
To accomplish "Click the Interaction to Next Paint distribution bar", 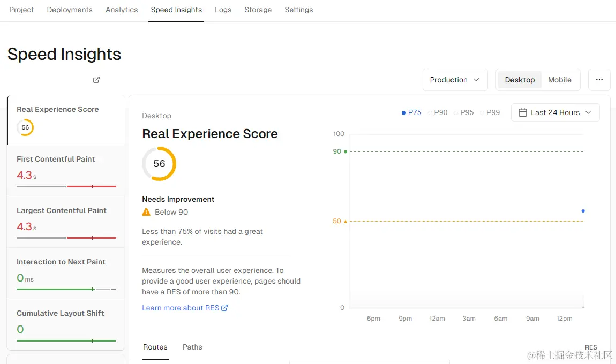I will coord(66,290).
